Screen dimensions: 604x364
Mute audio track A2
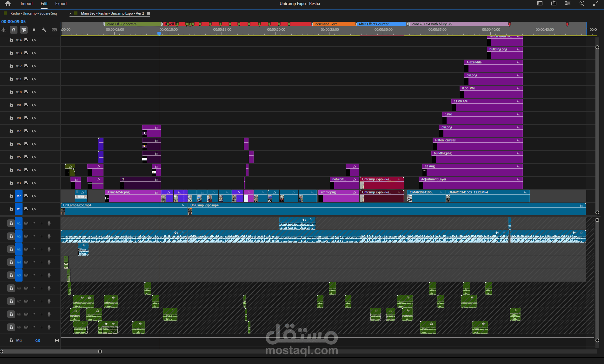point(34,236)
